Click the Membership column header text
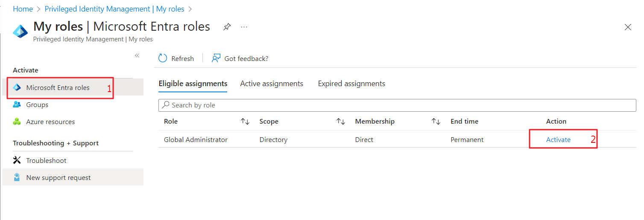 point(375,122)
